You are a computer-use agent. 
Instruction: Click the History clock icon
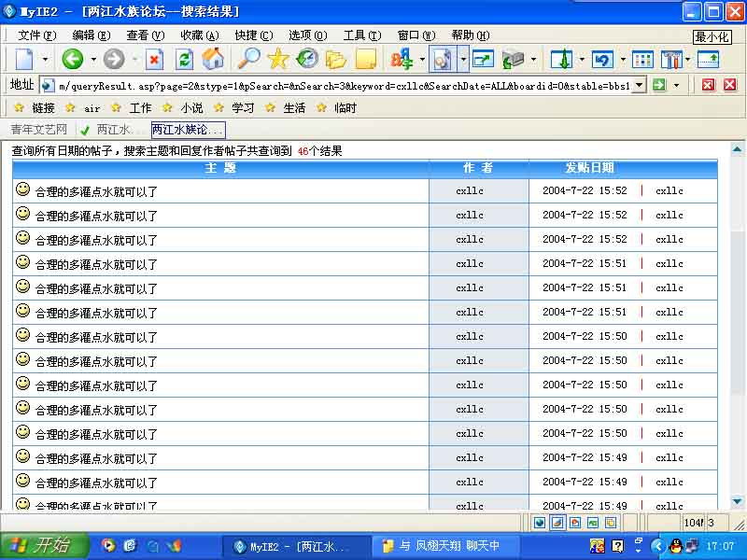pyautogui.click(x=306, y=60)
